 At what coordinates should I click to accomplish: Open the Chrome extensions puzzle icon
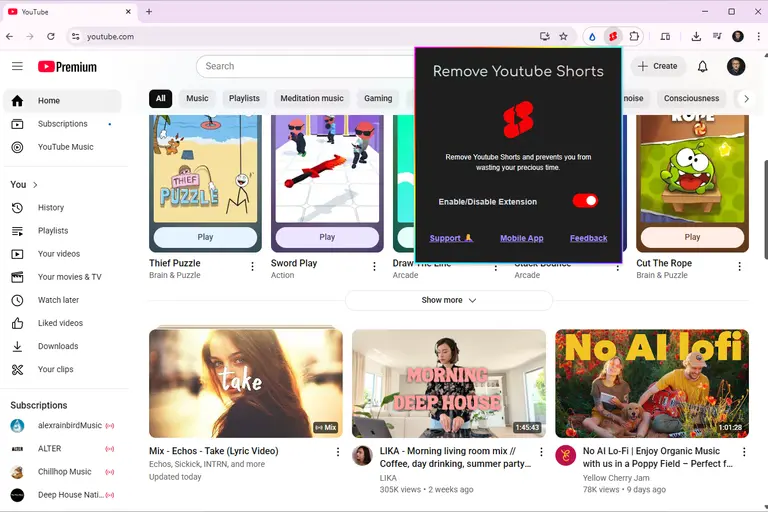point(634,36)
